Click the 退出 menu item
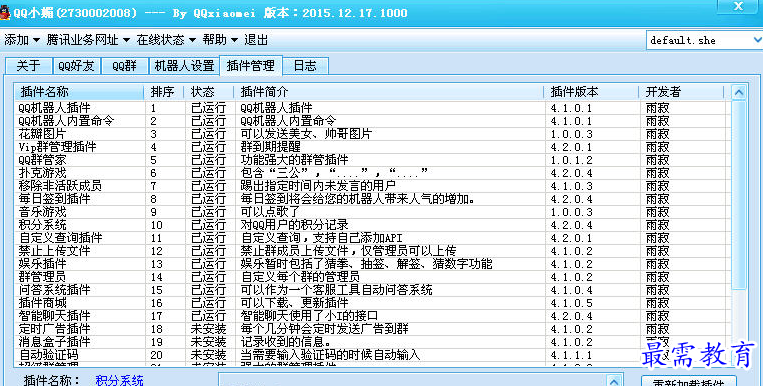This screenshot has width=763, height=386. coord(255,40)
